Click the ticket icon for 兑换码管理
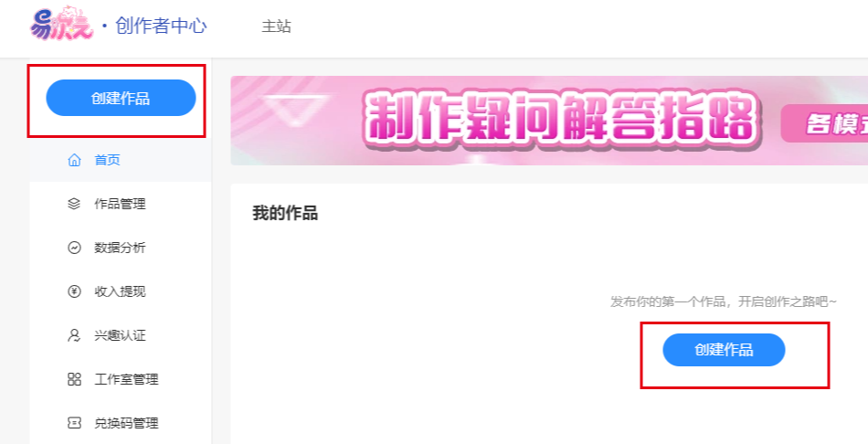 pyautogui.click(x=74, y=423)
